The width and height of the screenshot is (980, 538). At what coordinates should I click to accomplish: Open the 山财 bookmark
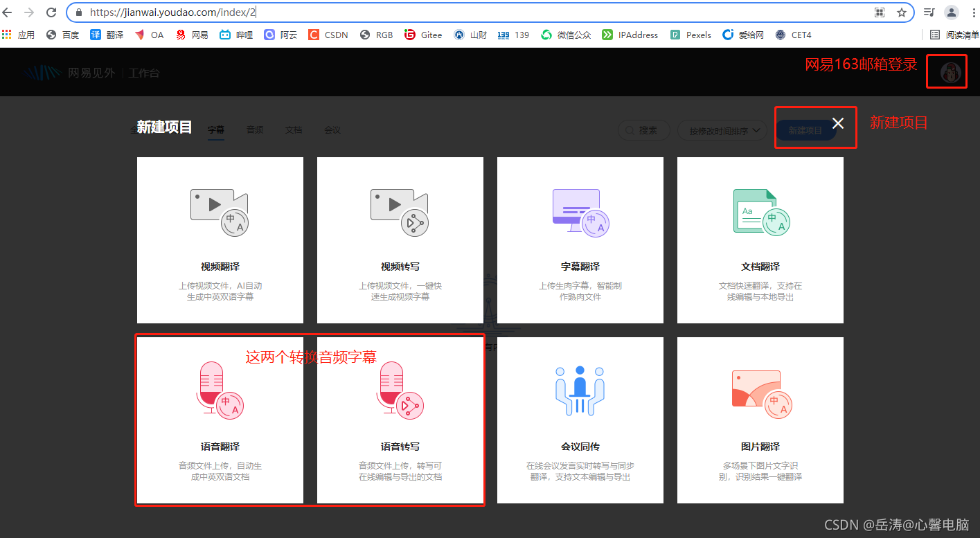470,35
